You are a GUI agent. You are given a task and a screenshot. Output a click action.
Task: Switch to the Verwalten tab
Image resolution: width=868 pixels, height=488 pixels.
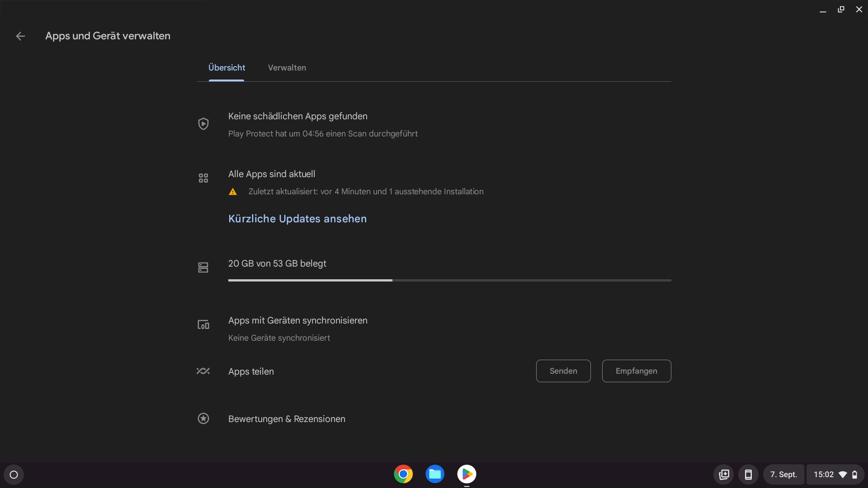tap(287, 68)
